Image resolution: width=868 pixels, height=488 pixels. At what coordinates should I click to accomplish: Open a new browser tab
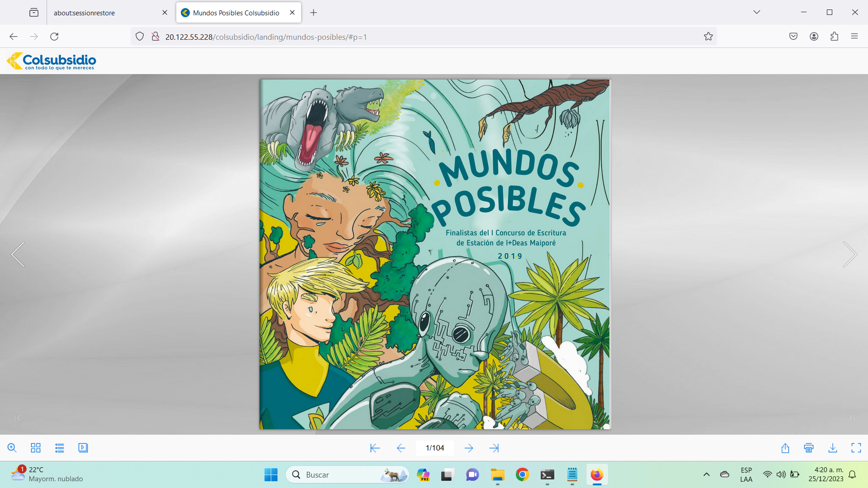tap(313, 13)
